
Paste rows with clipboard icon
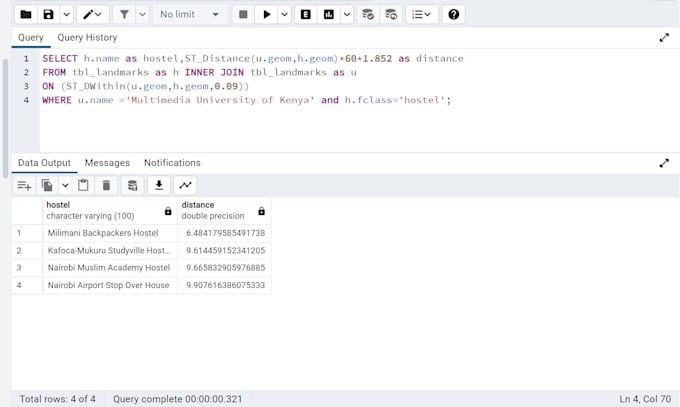pos(83,186)
